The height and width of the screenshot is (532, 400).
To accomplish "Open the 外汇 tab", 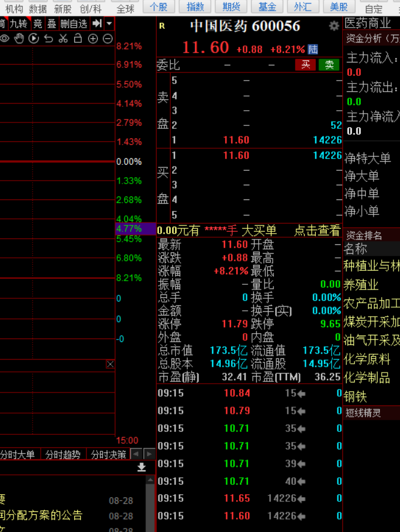I will click(x=303, y=6).
